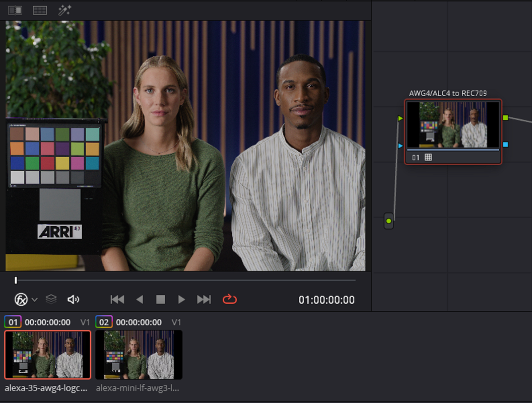532x403 pixels.
Task: Click the LUT grid icon on node 01
Action: point(429,157)
